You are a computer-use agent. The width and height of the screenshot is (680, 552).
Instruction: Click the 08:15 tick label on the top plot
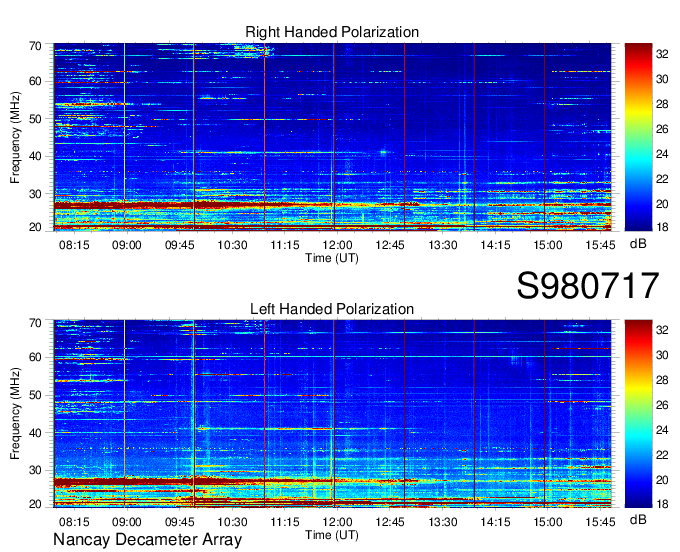(x=74, y=245)
